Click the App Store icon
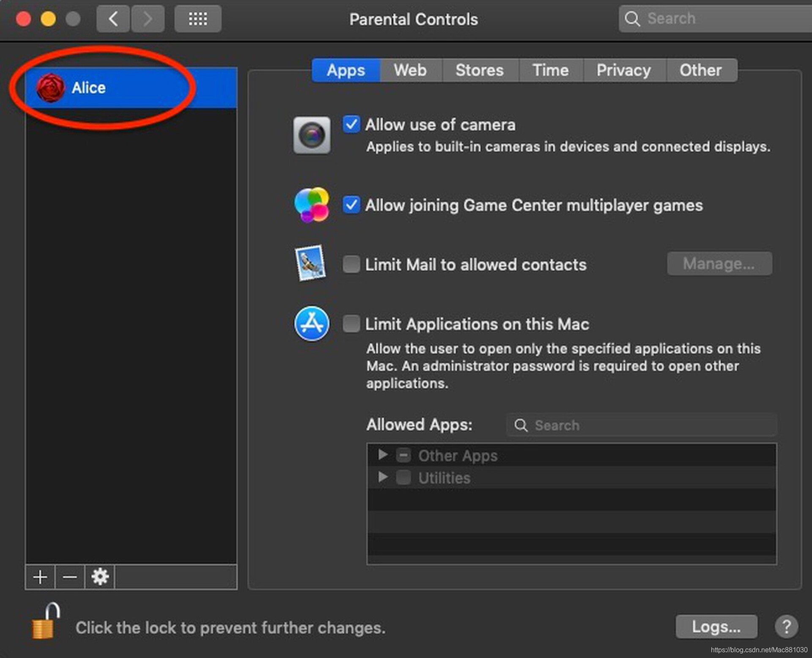The height and width of the screenshot is (658, 812). point(312,324)
